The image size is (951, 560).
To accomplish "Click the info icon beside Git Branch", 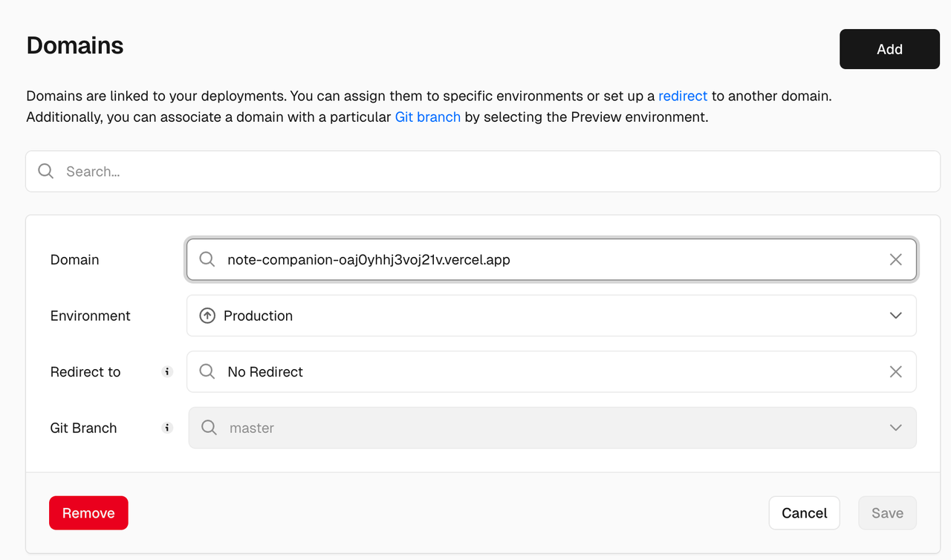I will [167, 428].
